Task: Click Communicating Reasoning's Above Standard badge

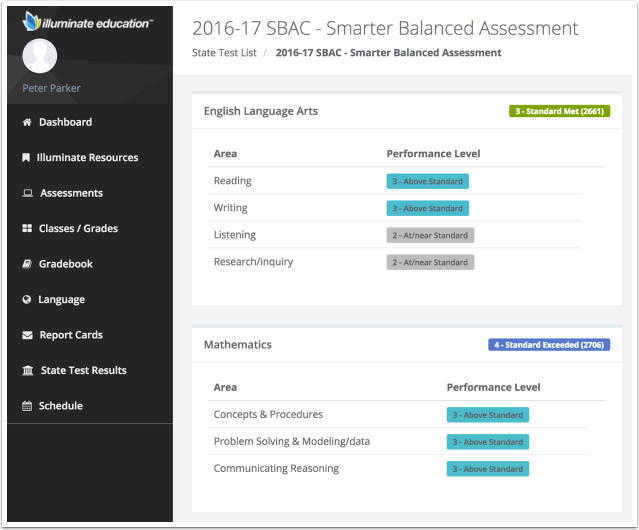Action: pos(488,468)
